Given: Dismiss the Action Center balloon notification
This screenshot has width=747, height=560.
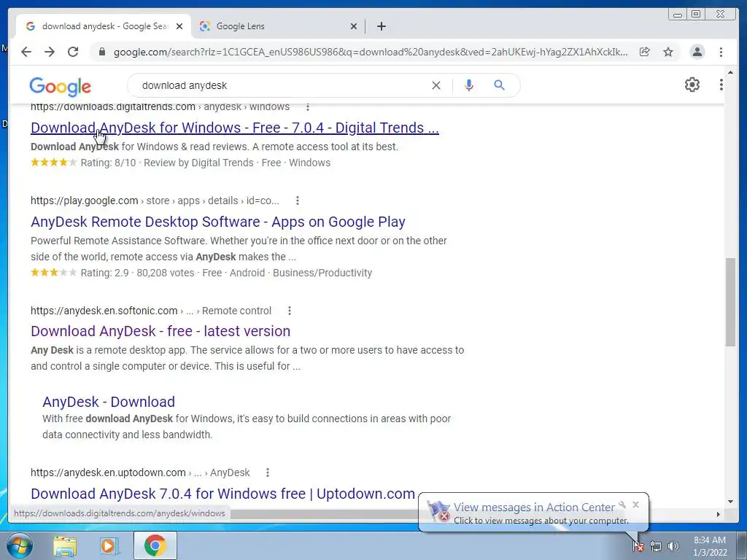Looking at the screenshot, I should tap(635, 505).
